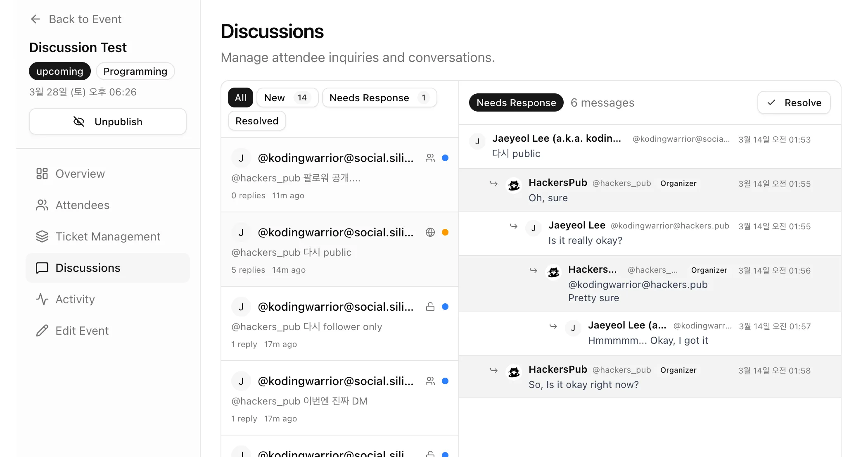Screen dimensions: 868x457
Task: Filter discussions by New
Action: (287, 98)
